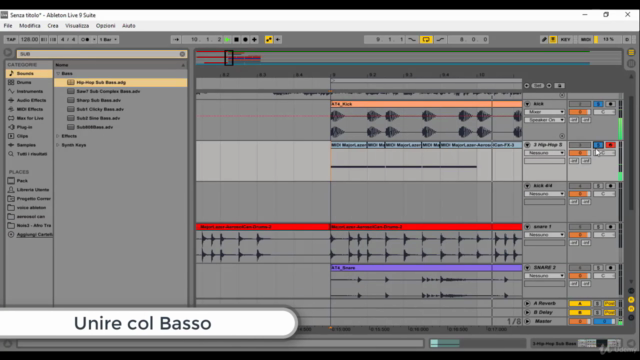Screen dimensions: 640x360
Task: Open Progetto Corrente place
Action: click(29, 199)
